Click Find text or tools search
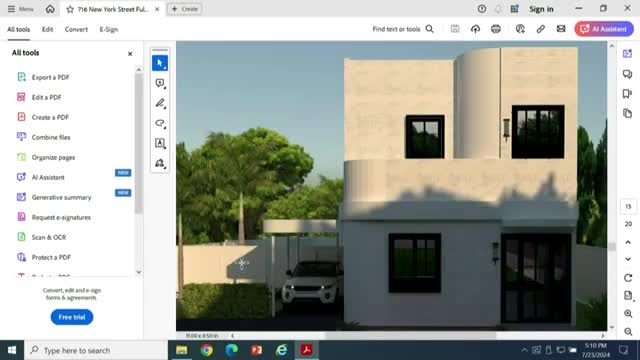 coord(402,29)
